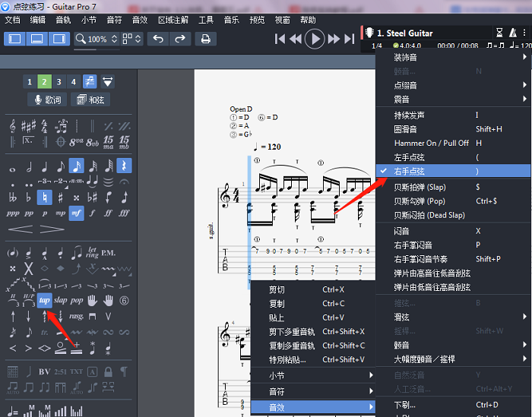Image resolution: width=532 pixels, height=417 pixels.
Task: Click the slap effect icon
Action: tap(61, 299)
